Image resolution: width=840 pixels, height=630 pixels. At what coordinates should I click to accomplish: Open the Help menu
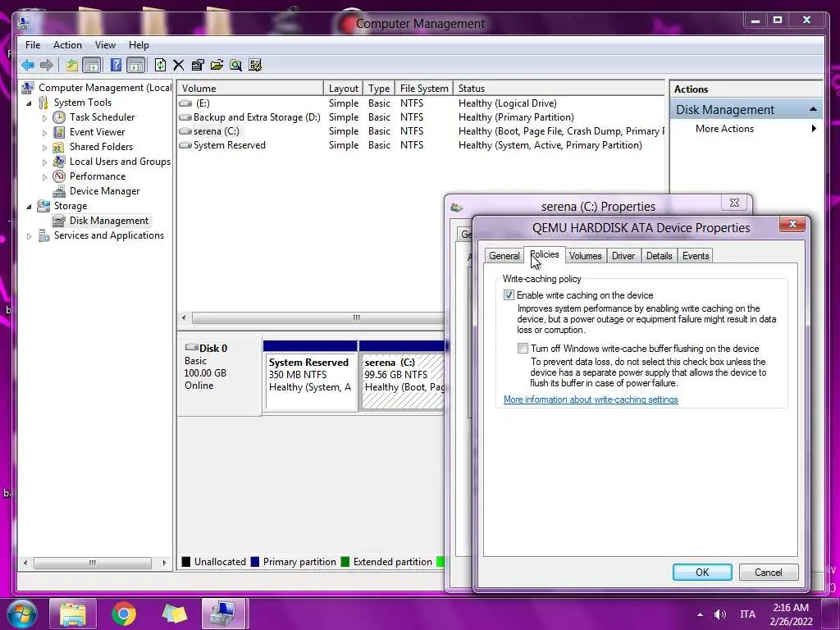click(x=139, y=45)
